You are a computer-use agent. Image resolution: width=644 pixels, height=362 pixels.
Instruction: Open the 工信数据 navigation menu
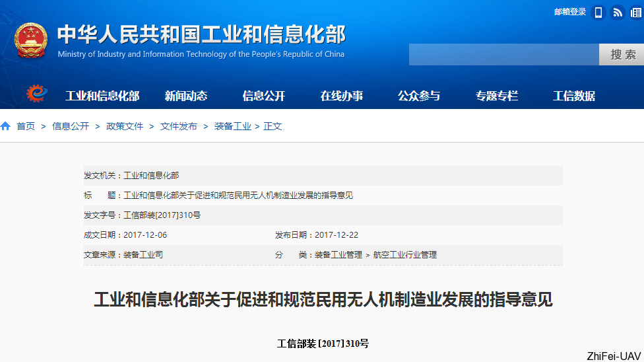[574, 96]
